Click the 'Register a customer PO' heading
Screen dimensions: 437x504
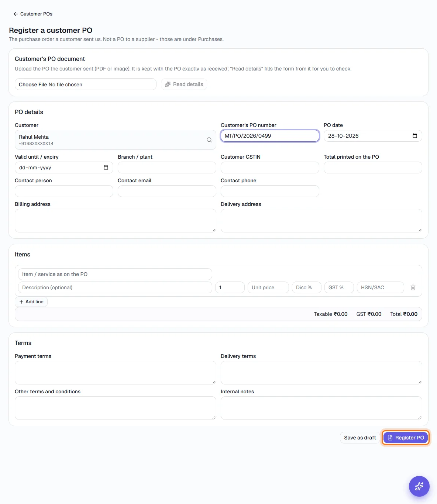click(x=51, y=30)
